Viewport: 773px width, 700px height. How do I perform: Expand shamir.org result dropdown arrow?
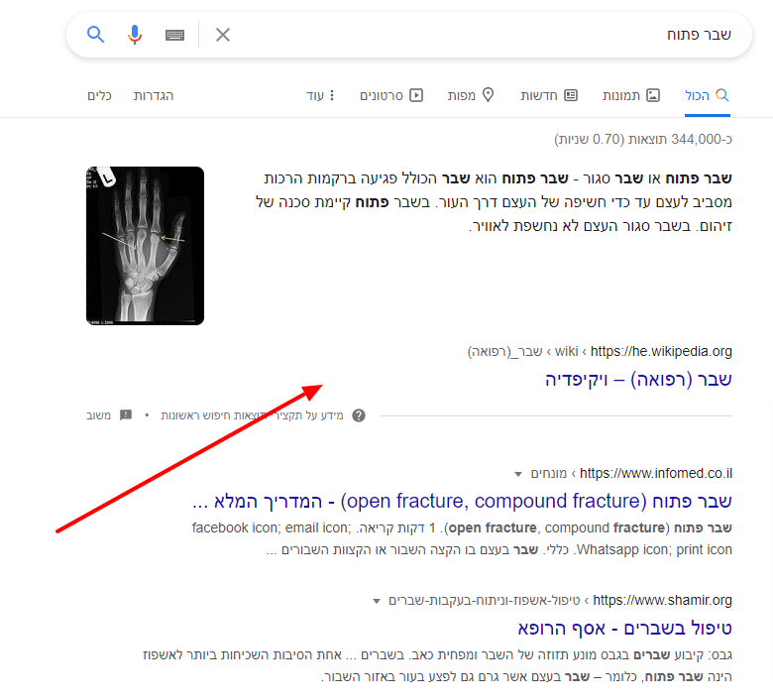point(376,601)
